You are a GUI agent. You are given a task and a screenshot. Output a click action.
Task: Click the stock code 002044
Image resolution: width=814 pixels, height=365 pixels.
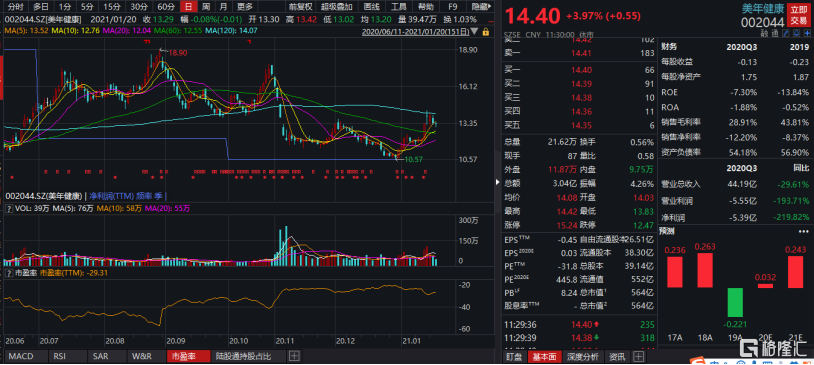coord(763,22)
